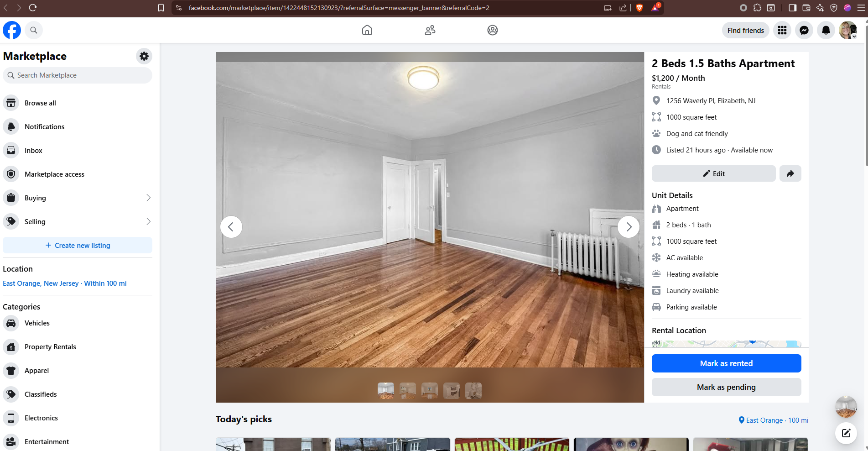Share this listing via arrow button

tap(790, 173)
